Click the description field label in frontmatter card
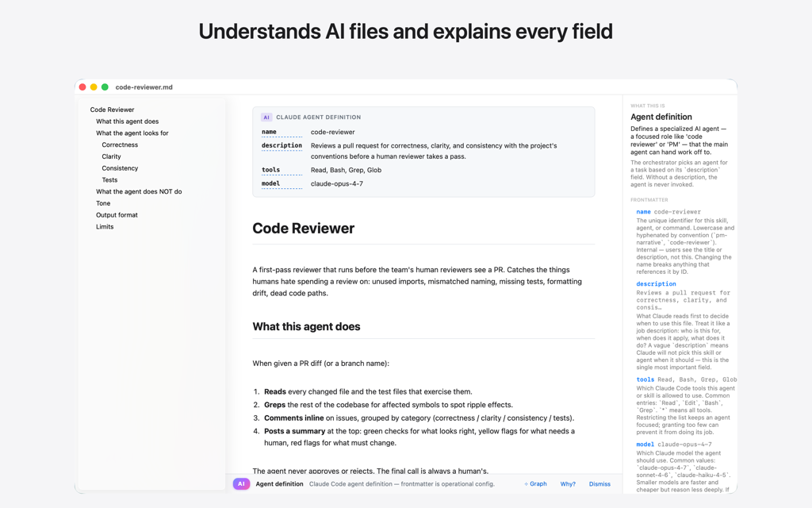812x508 pixels. pyautogui.click(x=282, y=146)
